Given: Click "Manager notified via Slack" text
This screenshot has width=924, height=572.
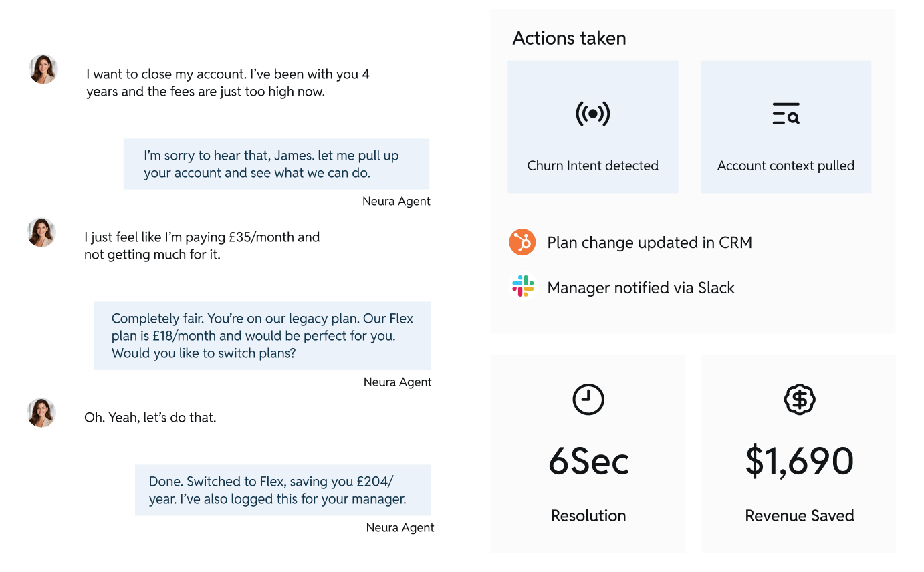Looking at the screenshot, I should click(x=641, y=288).
